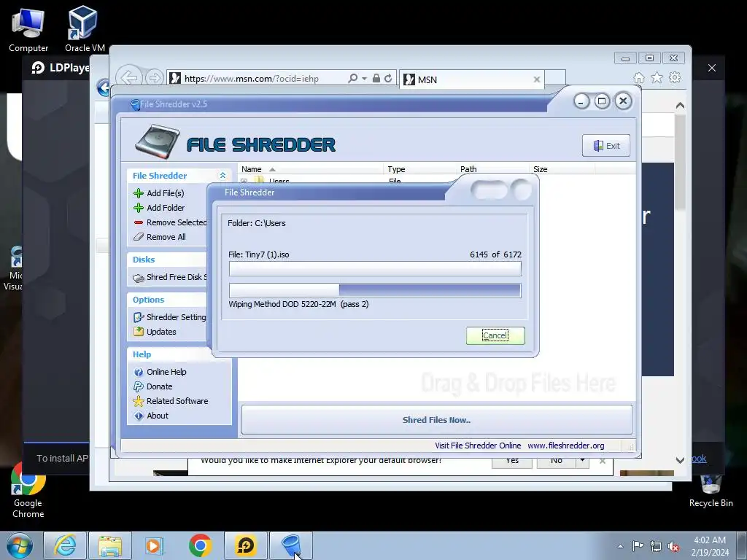
Task: Click the Shred Files Now button
Action: pyautogui.click(x=436, y=420)
